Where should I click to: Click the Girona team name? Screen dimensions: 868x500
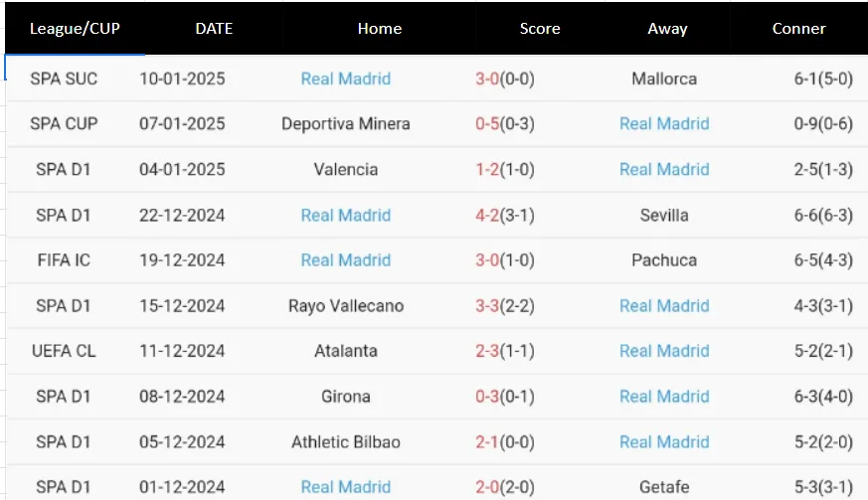346,397
